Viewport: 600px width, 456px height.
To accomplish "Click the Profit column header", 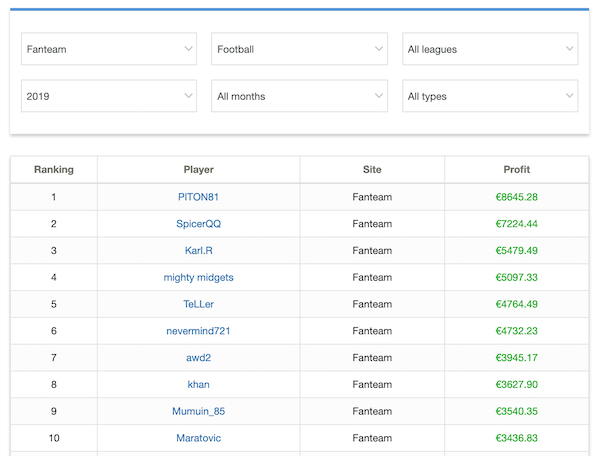I will [x=517, y=170].
